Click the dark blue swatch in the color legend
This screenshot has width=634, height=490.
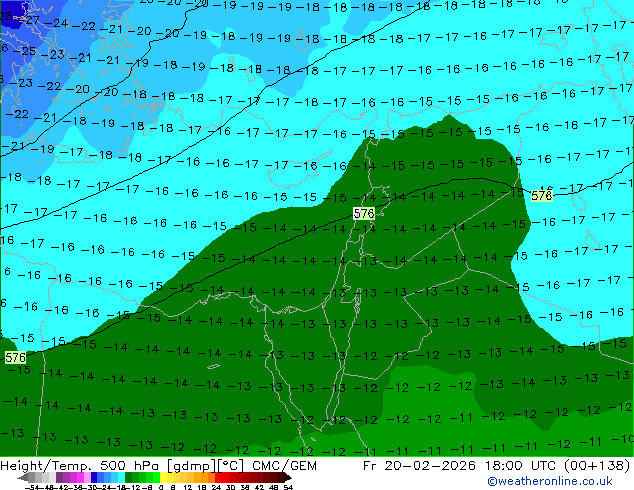[94, 477]
